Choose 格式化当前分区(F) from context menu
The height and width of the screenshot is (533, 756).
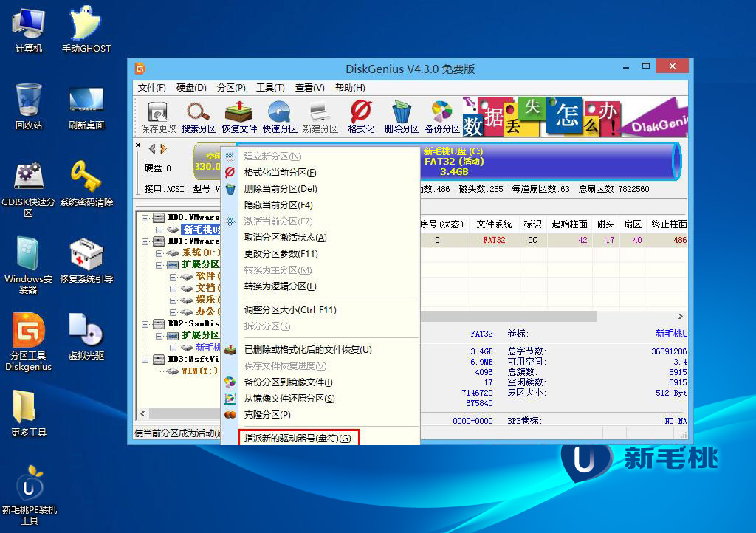coord(320,173)
